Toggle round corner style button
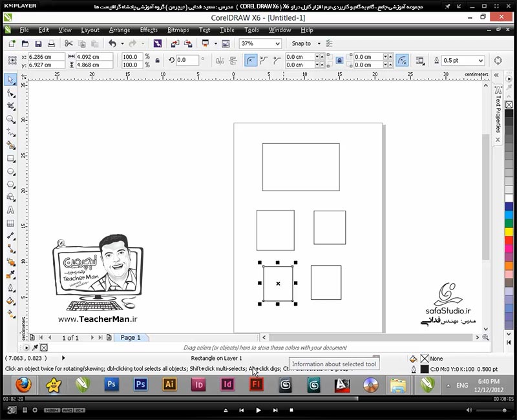The width and height of the screenshot is (517, 420). pos(251,61)
